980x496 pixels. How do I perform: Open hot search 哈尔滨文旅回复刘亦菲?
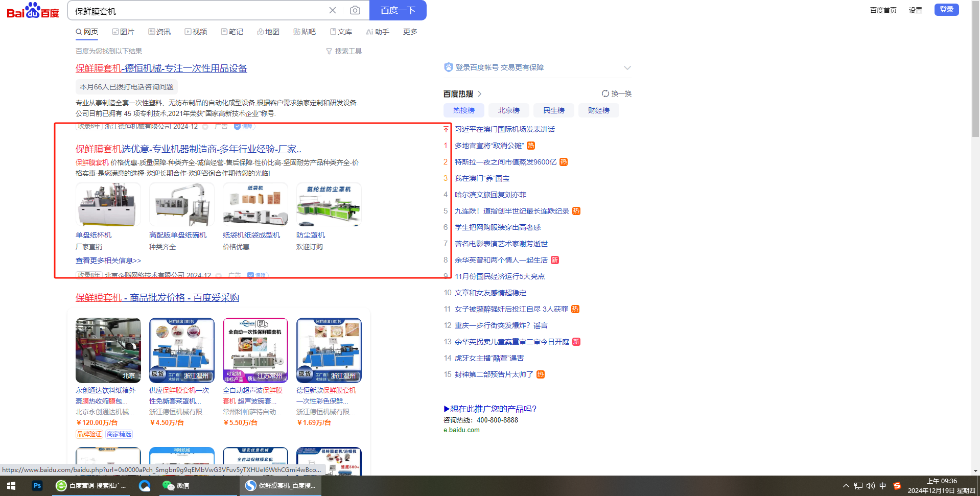click(491, 195)
